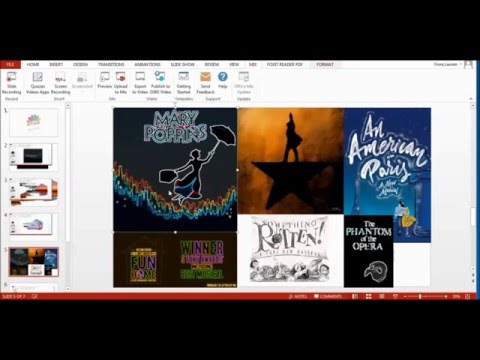Select slide 2 thumbnail
The image size is (480, 360).
click(34, 157)
